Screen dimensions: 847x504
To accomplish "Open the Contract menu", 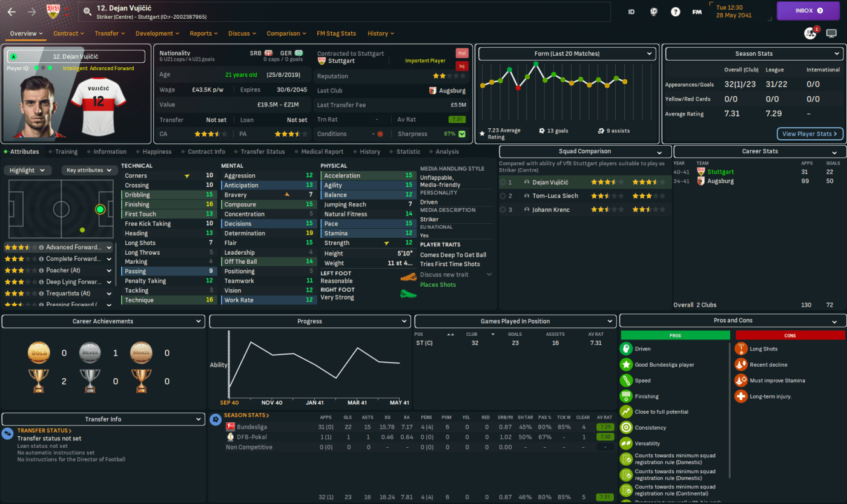I will [69, 34].
